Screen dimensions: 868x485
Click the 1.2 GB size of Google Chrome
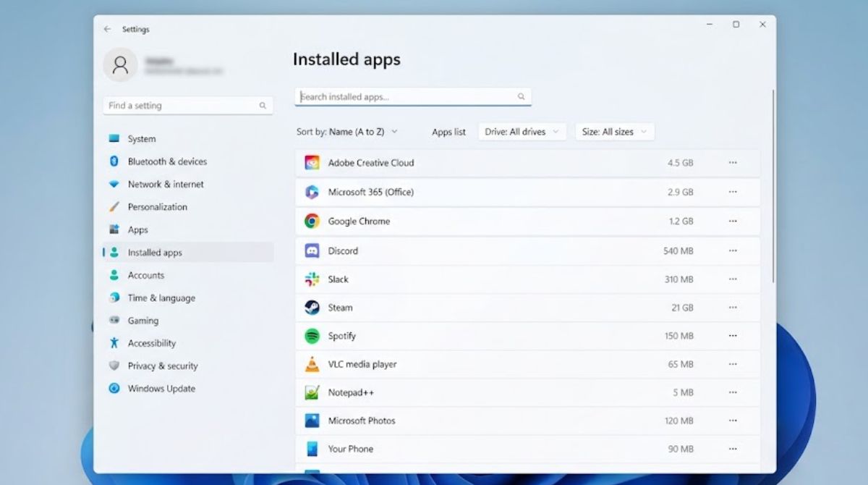click(x=681, y=222)
